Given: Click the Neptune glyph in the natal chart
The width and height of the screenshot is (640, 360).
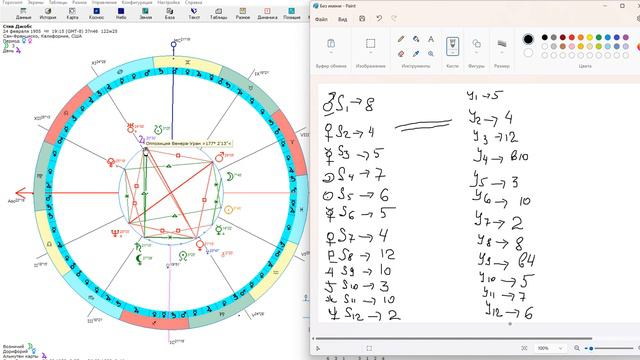Looking at the screenshot, I should click(116, 233).
